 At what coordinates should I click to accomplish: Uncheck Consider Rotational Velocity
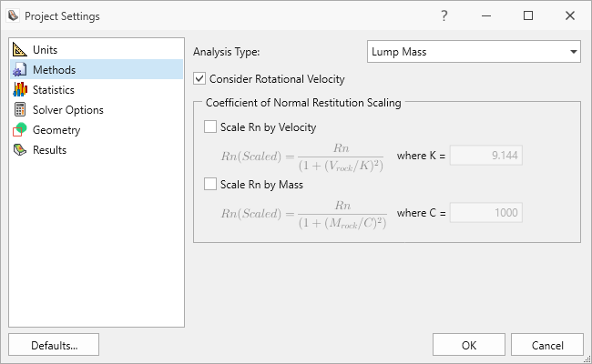coord(199,79)
